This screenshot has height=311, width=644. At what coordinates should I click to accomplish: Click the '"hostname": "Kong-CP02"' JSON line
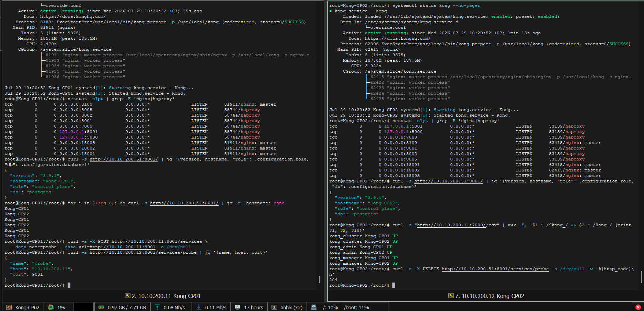(367, 203)
